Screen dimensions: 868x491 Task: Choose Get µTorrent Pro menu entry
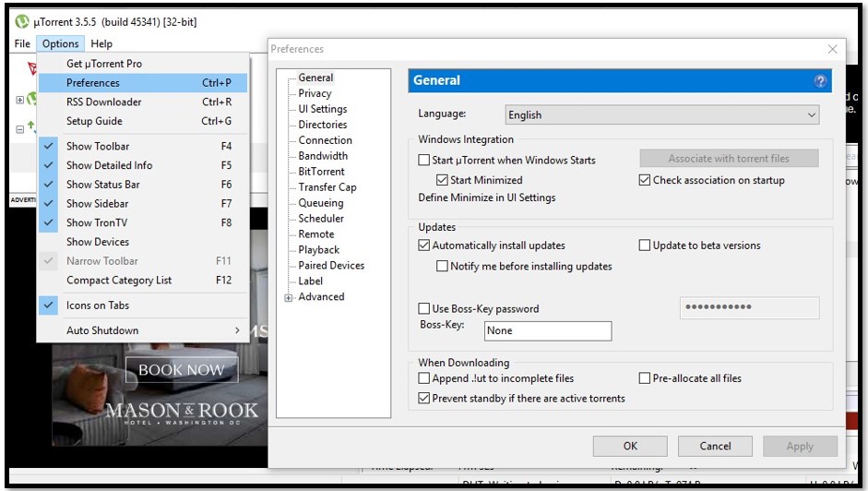tap(143, 64)
